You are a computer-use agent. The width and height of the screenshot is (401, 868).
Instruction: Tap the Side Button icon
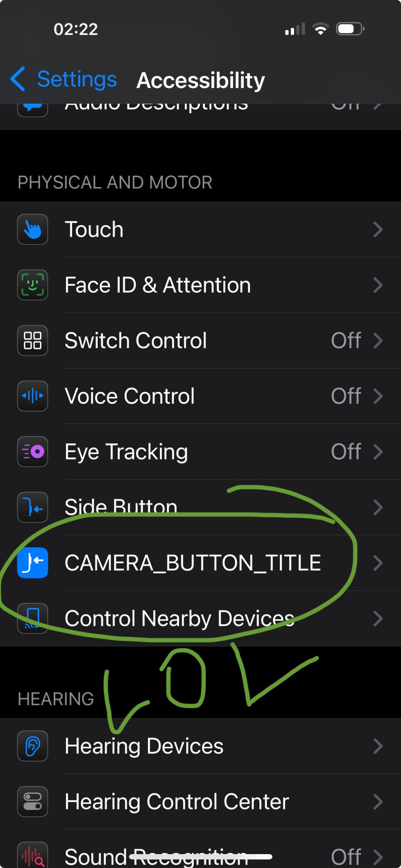point(33,507)
